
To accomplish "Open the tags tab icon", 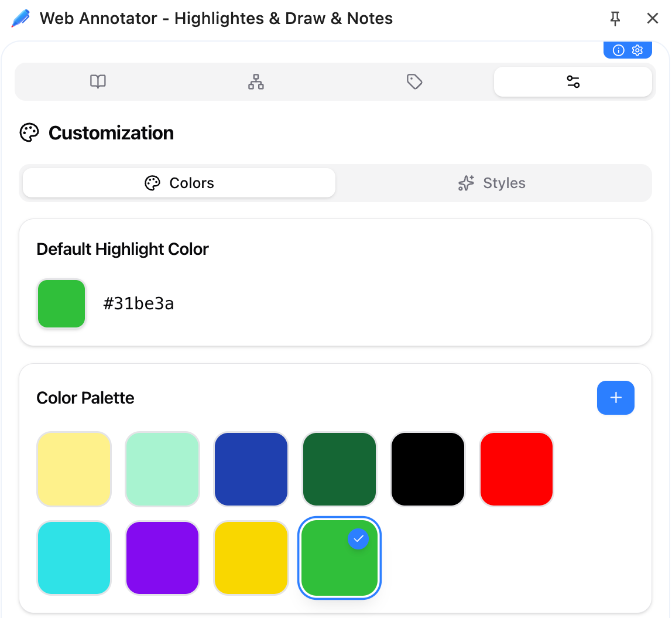I will [414, 81].
